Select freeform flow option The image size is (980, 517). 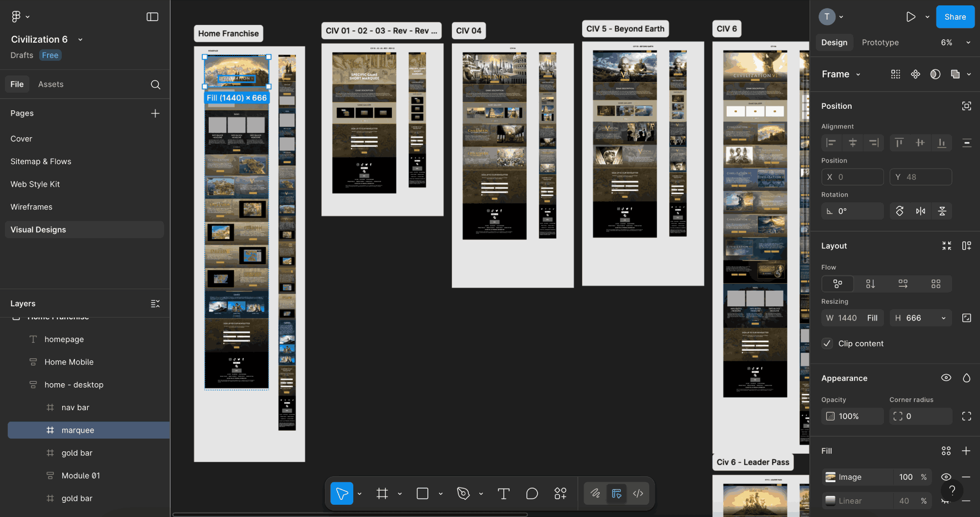coord(838,284)
